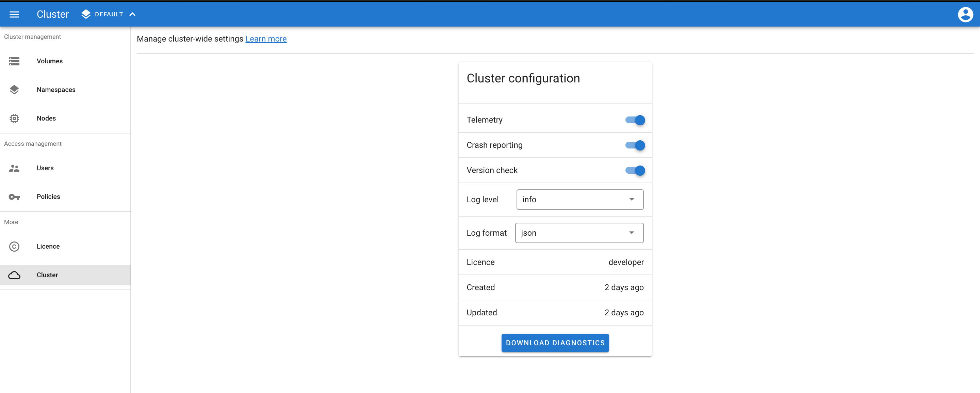Click the user account avatar icon
Screen dimensions: 980x393
[965, 14]
